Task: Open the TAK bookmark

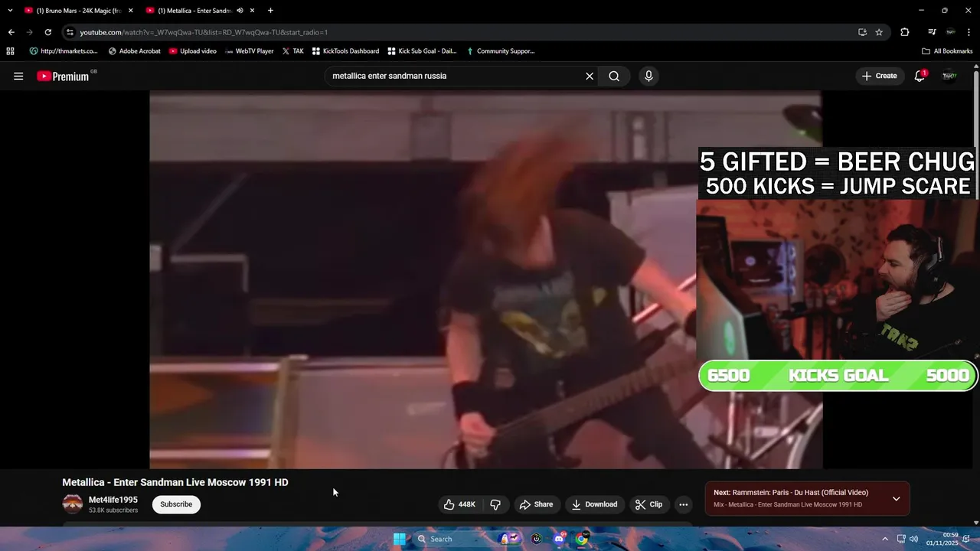Action: (x=292, y=51)
